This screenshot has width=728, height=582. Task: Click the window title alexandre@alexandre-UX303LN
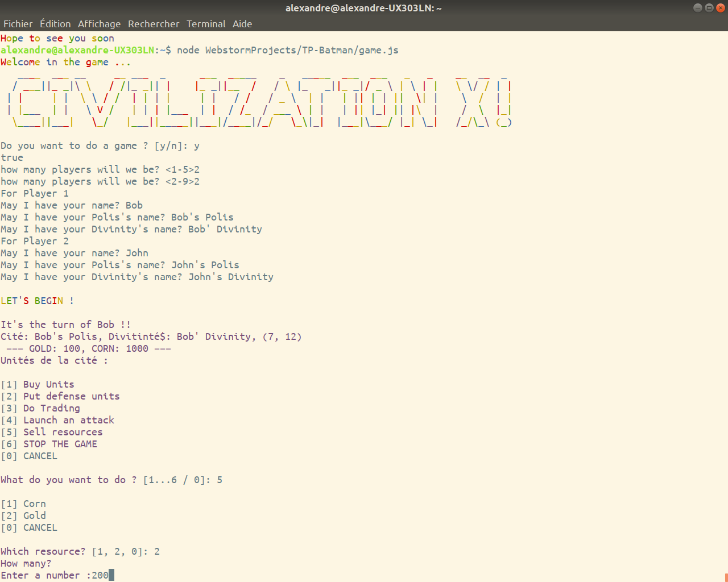click(363, 8)
